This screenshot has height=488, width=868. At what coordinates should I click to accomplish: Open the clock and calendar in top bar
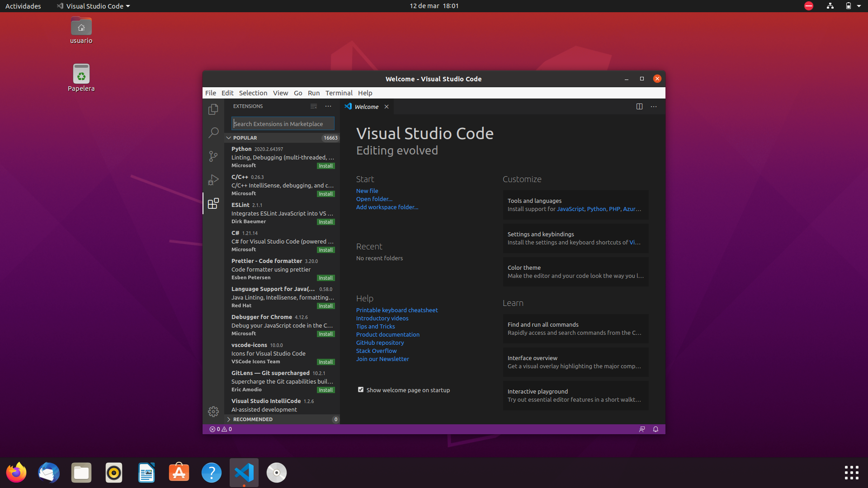click(434, 6)
